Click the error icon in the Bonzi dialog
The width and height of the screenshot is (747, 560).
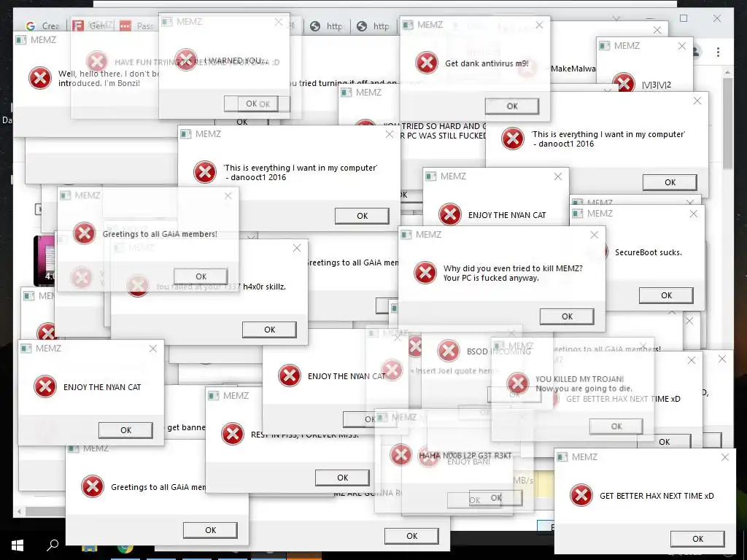tap(40, 78)
